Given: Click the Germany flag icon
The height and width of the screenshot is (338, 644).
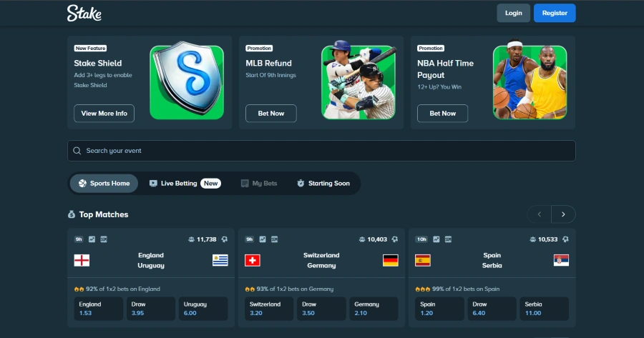Looking at the screenshot, I should click(x=390, y=260).
